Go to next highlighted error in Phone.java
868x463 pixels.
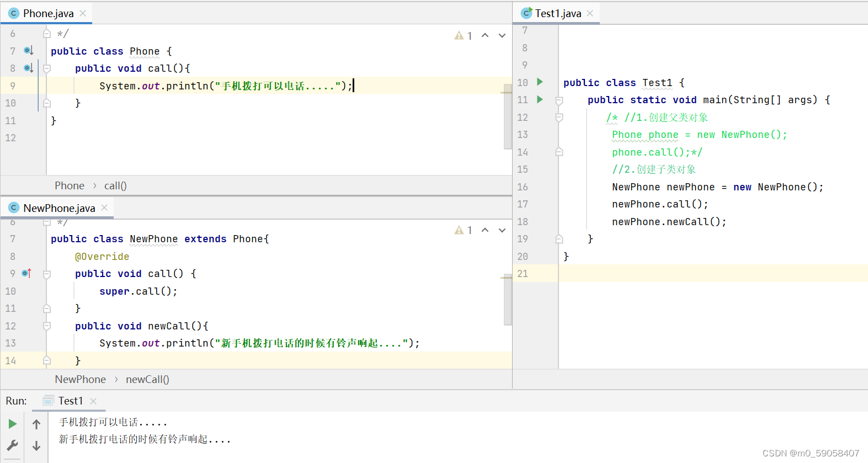pyautogui.click(x=502, y=35)
